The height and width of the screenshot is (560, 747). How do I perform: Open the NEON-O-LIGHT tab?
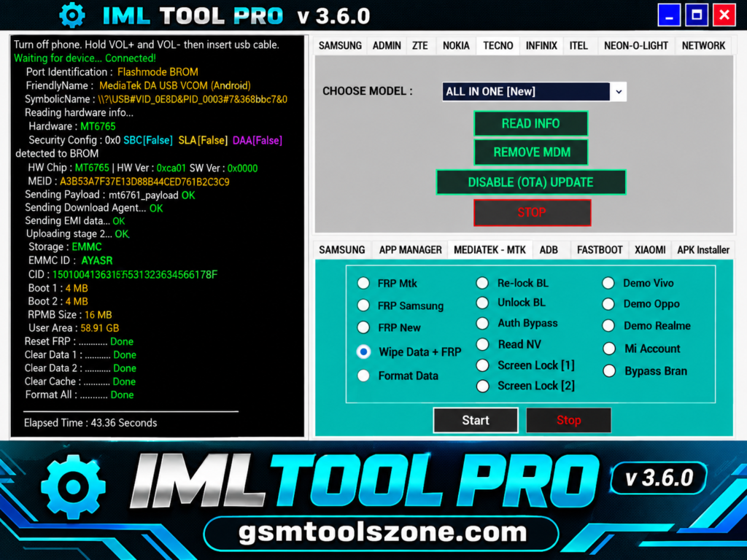pyautogui.click(x=635, y=46)
